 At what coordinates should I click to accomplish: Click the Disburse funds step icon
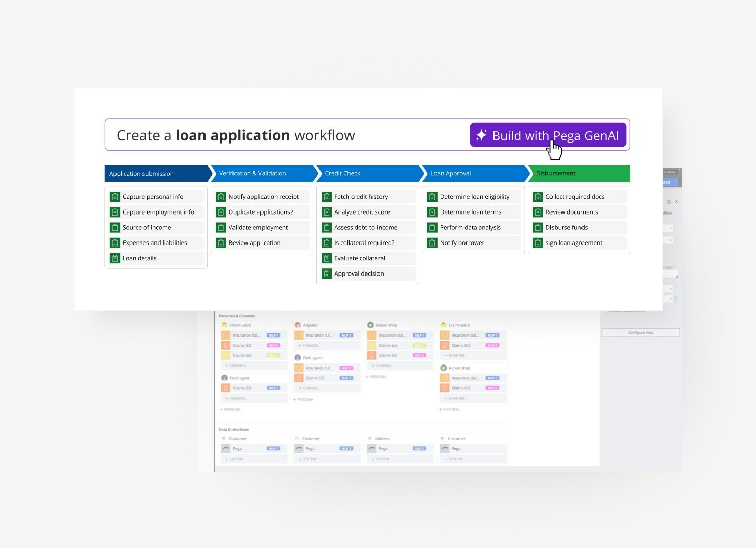(x=538, y=227)
